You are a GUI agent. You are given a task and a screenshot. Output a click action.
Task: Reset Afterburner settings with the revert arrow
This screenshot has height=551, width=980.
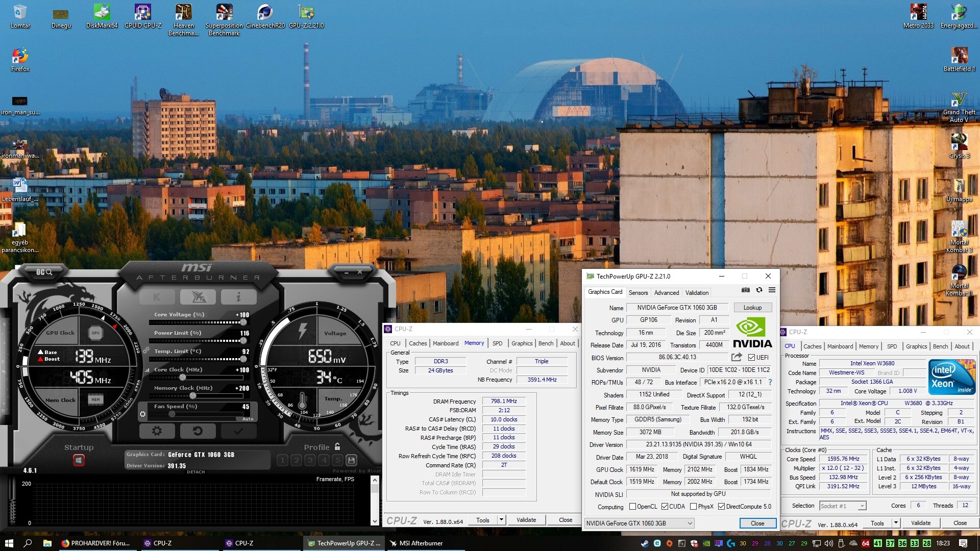pyautogui.click(x=198, y=431)
